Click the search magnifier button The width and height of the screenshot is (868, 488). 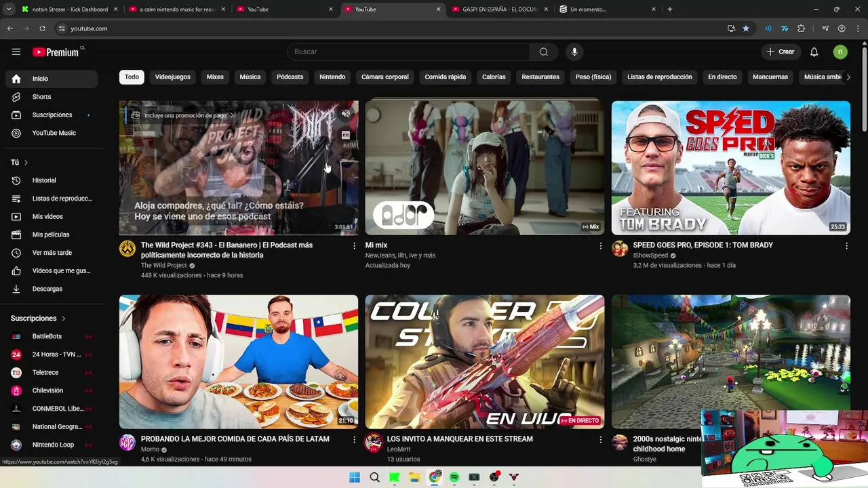(544, 52)
